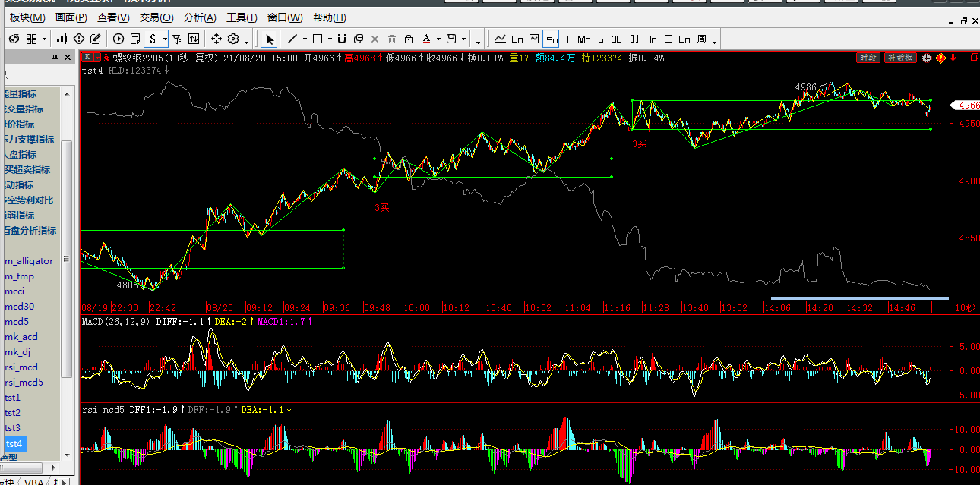This screenshot has width=980, height=485.
Task: Click the overlapping copy shapes icon
Action: click(x=359, y=39)
